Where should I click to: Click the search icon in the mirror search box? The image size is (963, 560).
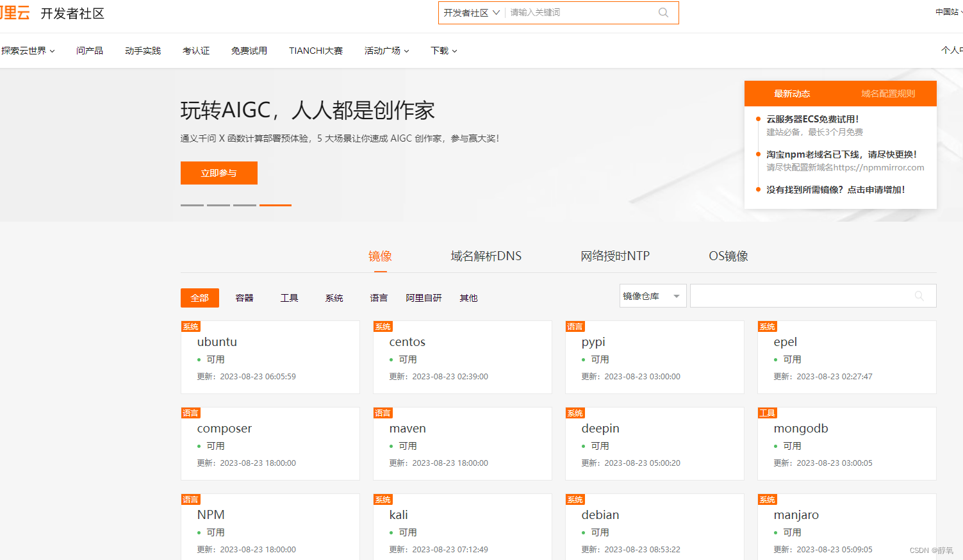pyautogui.click(x=919, y=295)
